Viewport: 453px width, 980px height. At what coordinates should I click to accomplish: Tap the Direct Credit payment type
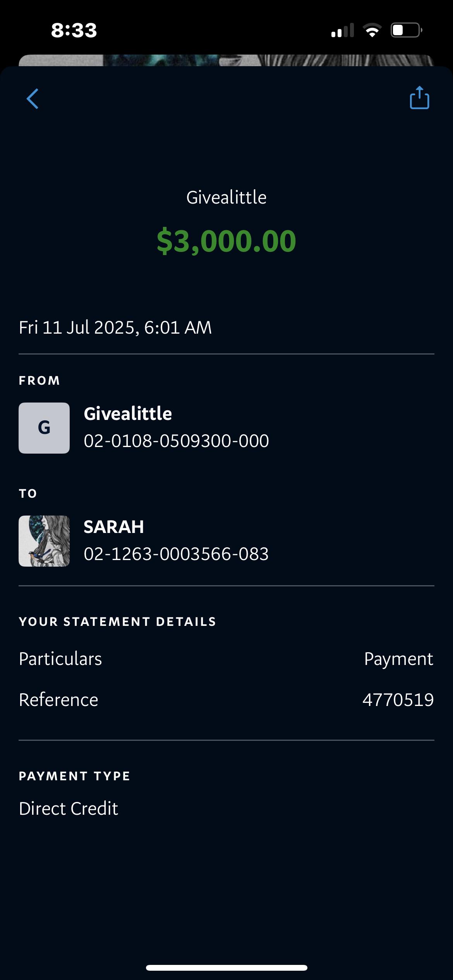[69, 809]
